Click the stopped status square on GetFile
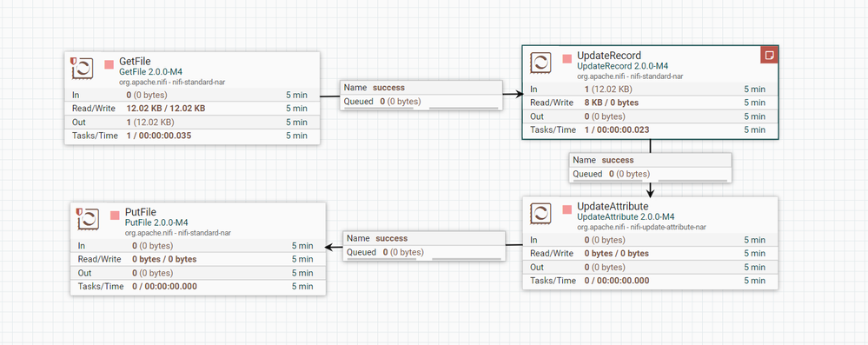This screenshot has height=345, width=868. [x=109, y=65]
